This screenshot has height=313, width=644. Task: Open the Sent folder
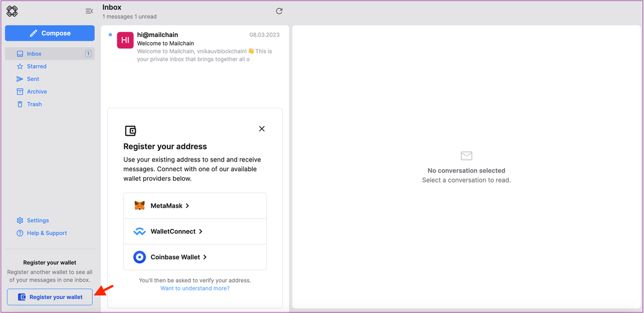point(50,79)
